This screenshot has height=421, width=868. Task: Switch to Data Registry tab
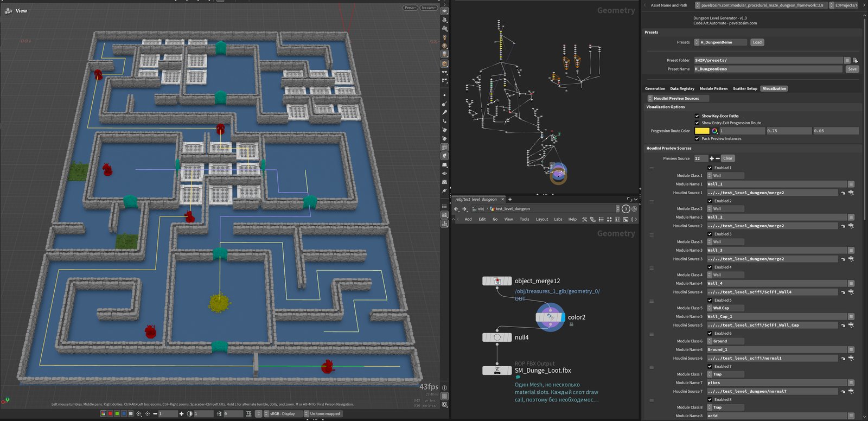(682, 88)
